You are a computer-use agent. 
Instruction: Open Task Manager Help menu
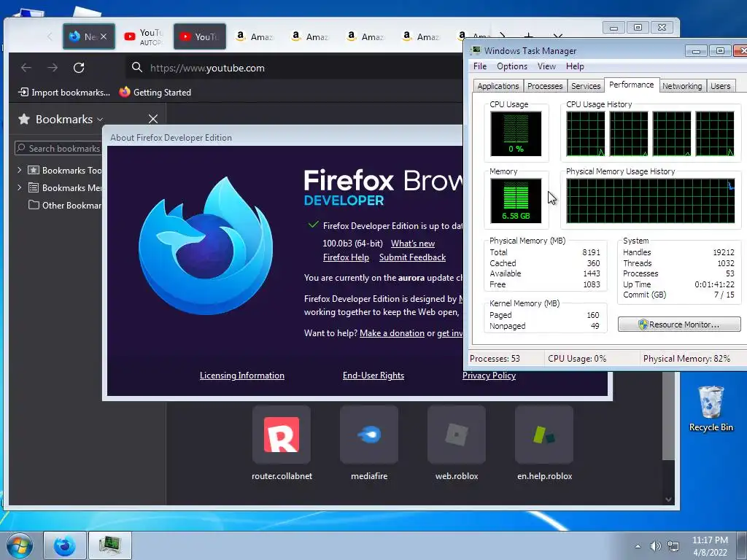(575, 66)
